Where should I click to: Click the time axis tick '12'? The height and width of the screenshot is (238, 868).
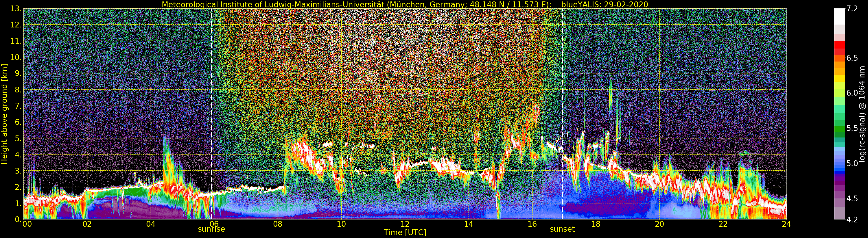pos(405,224)
